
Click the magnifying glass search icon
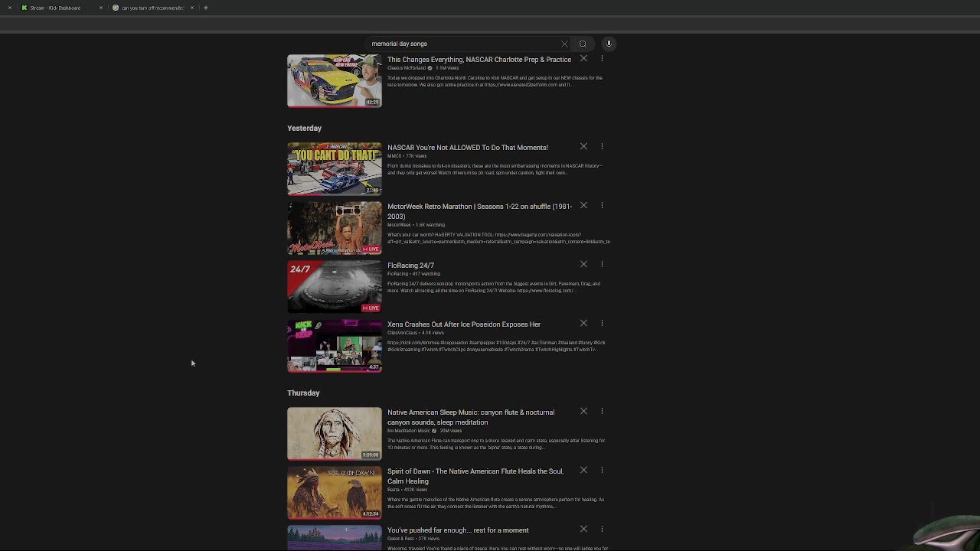[583, 44]
